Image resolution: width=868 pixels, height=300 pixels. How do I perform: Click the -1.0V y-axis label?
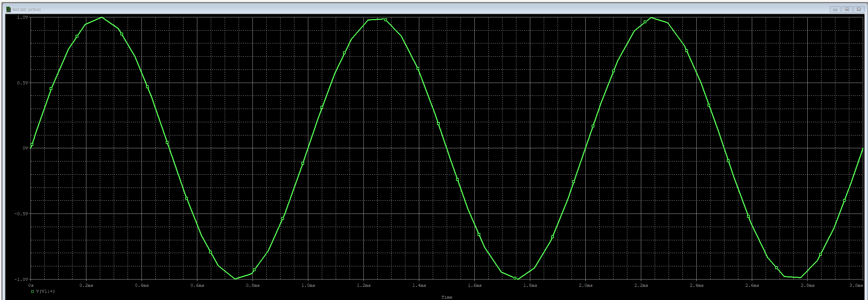[x=22, y=279]
